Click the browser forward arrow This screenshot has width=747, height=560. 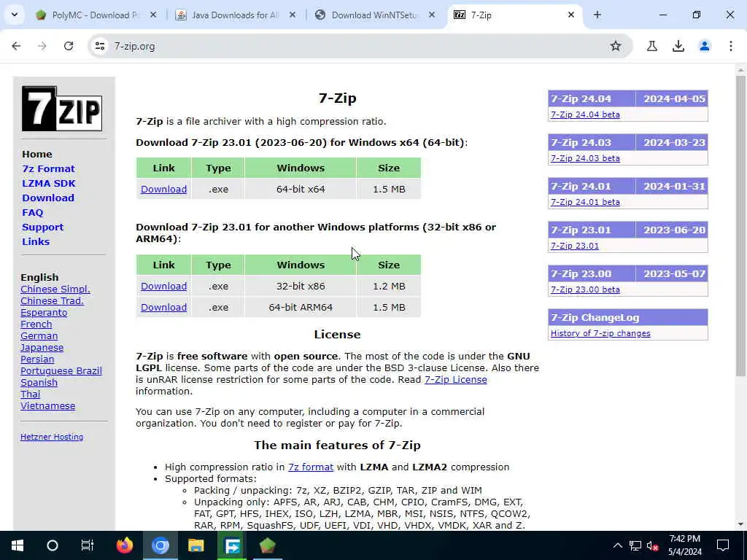pyautogui.click(x=42, y=46)
